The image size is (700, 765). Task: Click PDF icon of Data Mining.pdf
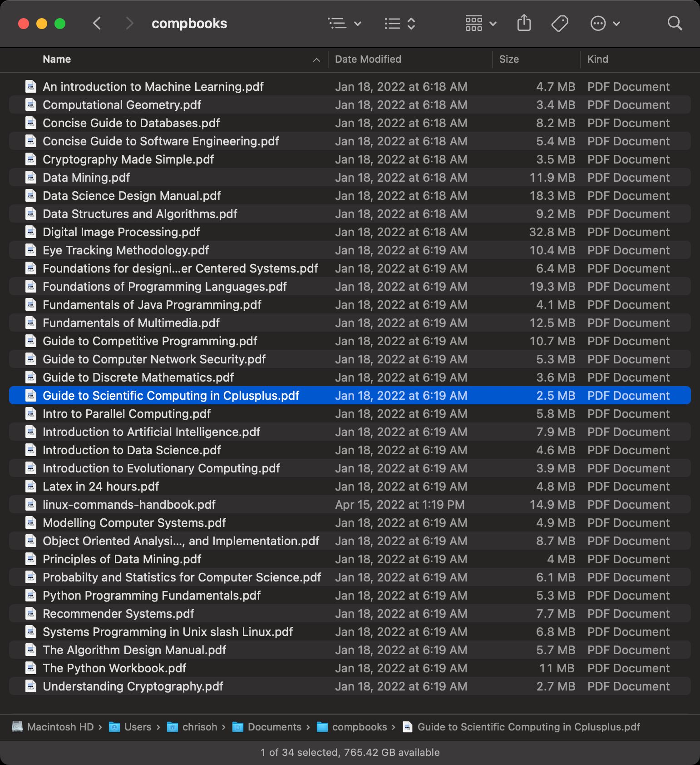pos(31,177)
